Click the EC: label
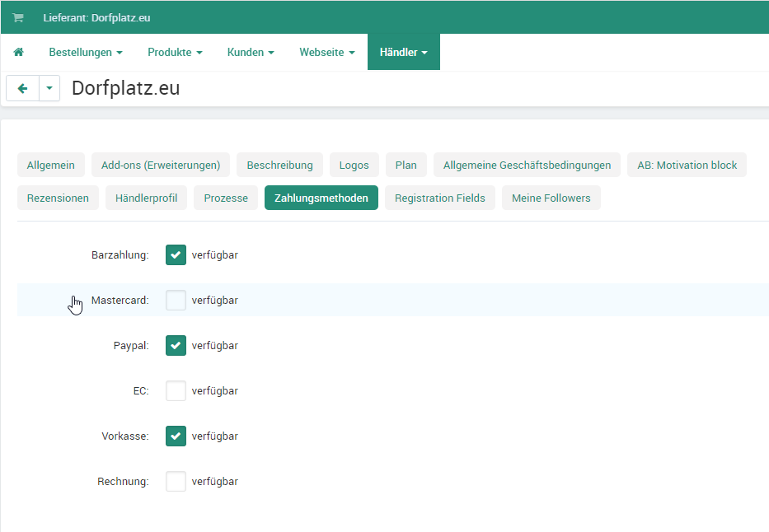 pyautogui.click(x=141, y=391)
